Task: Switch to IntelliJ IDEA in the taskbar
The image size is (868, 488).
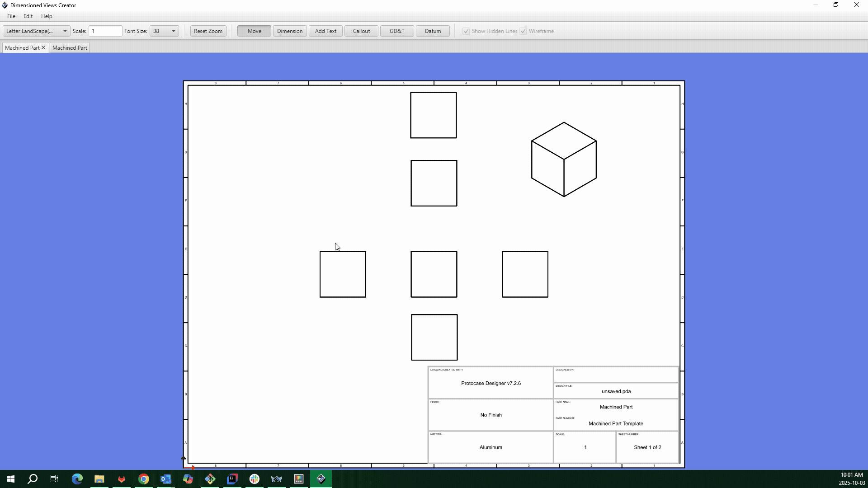Action: tap(232, 479)
